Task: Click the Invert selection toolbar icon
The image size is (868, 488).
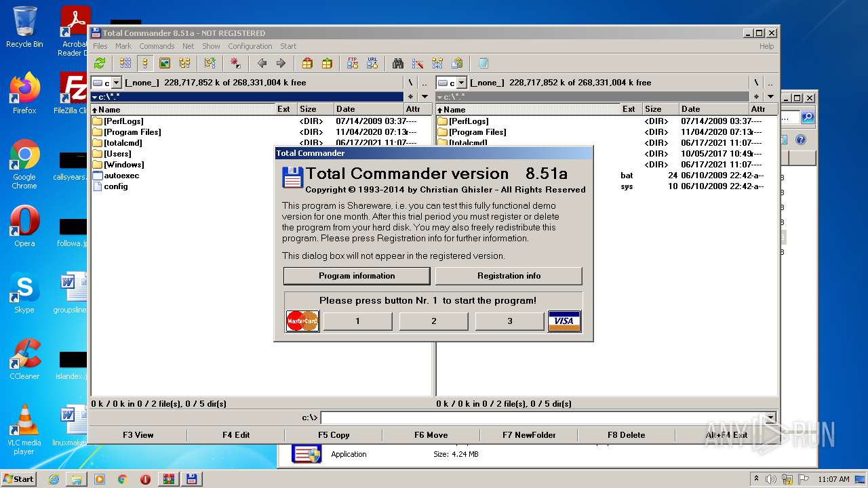Action: point(210,63)
